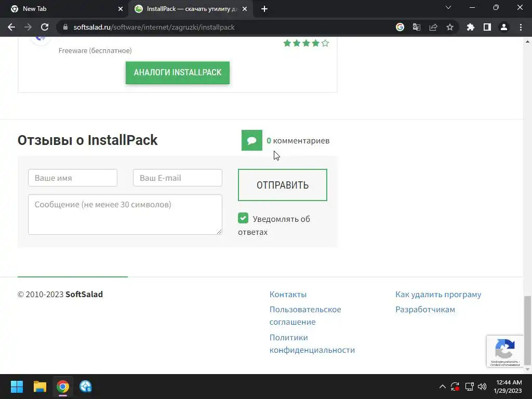Image resolution: width=532 pixels, height=399 pixels.
Task: Click Chrome icon in taskbar
Action: (63, 387)
